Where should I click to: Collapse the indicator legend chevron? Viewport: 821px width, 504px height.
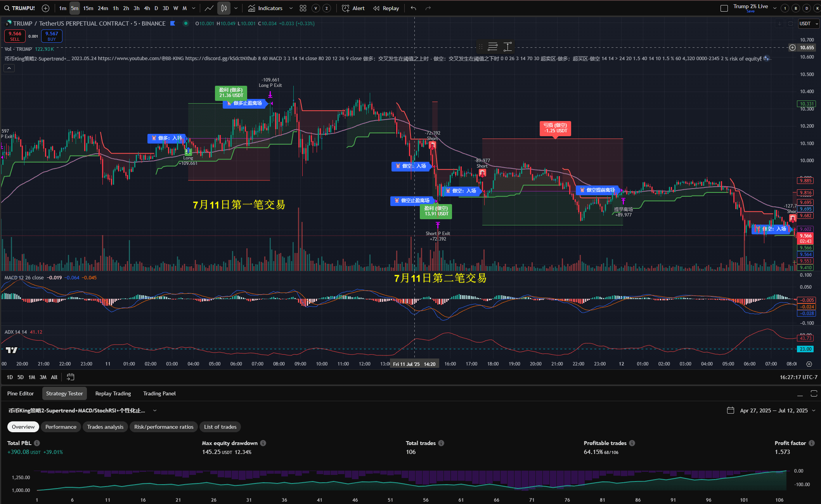point(9,68)
